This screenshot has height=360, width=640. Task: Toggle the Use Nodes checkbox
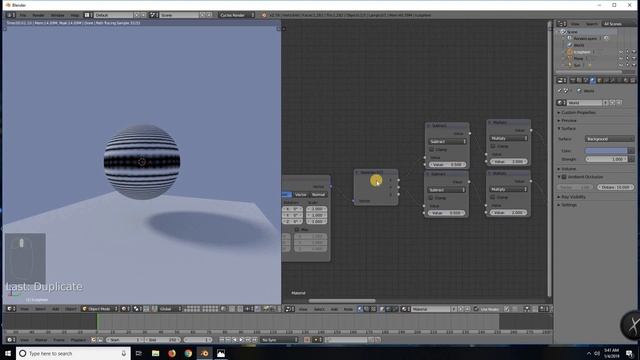[x=476, y=309]
